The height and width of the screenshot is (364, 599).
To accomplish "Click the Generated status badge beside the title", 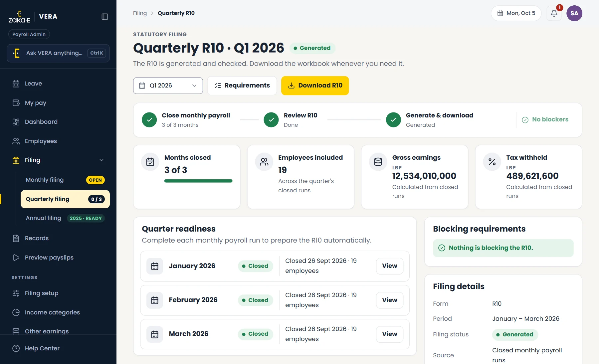I will 312,48.
